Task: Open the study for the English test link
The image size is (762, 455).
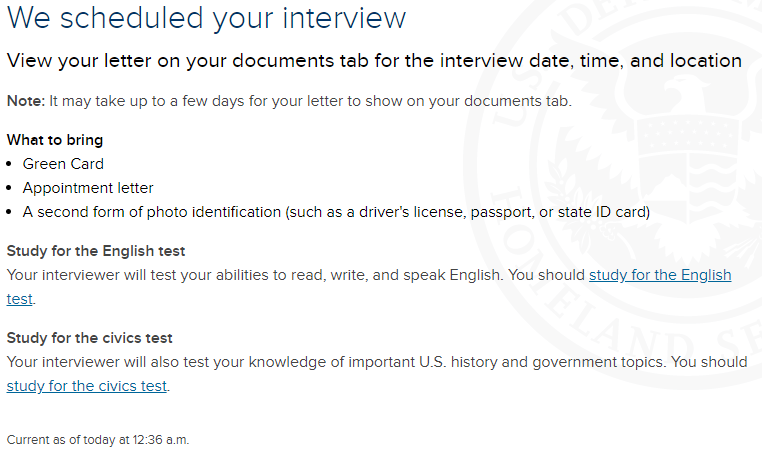Action: [659, 275]
